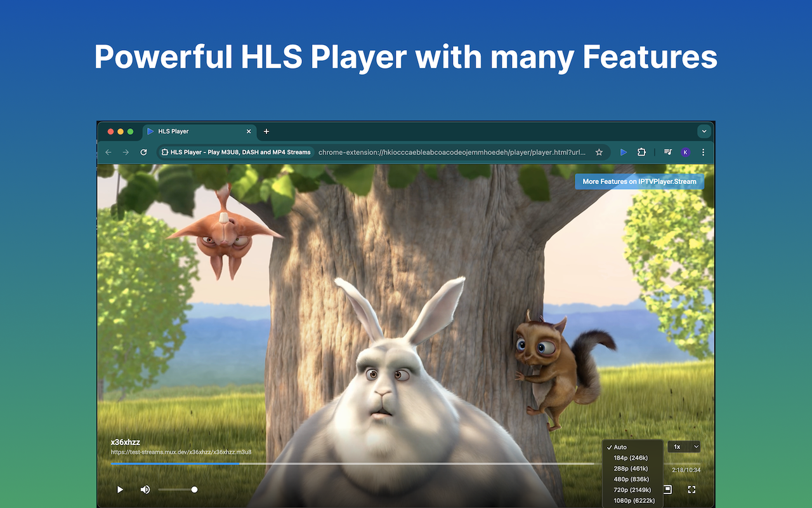The width and height of the screenshot is (812, 508).
Task: Enter fullscreen mode
Action: tap(692, 489)
